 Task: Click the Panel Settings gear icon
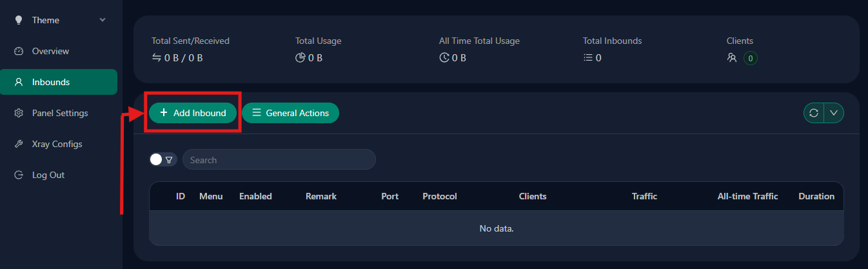tap(19, 113)
